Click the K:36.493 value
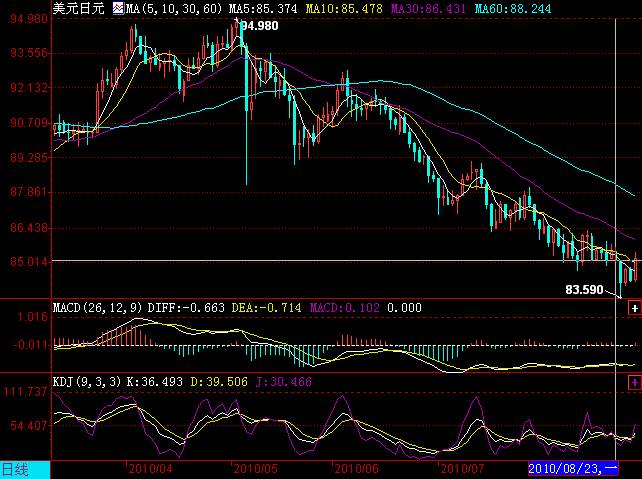This screenshot has width=642, height=479. pos(155,382)
